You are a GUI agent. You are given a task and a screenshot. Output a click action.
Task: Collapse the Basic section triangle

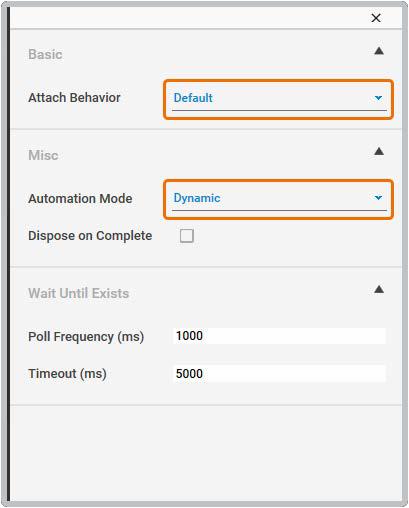tap(379, 51)
